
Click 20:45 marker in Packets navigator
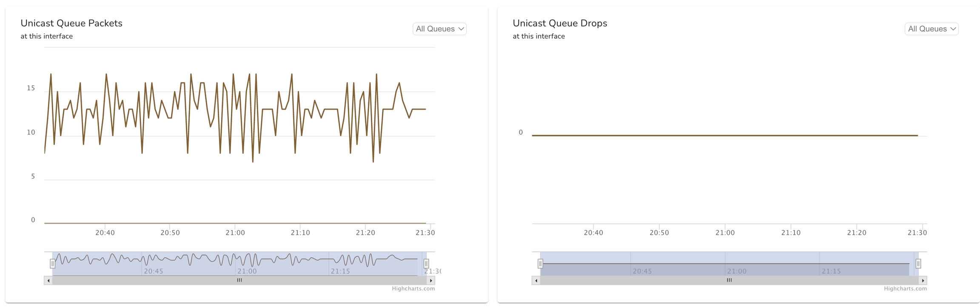tap(153, 271)
